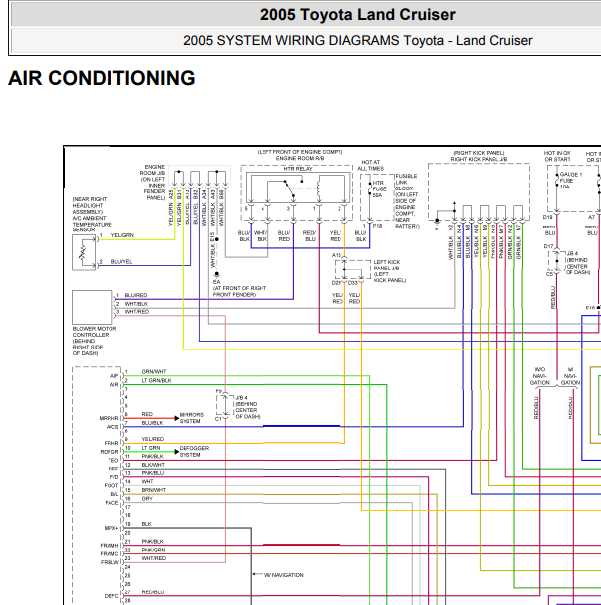The height and width of the screenshot is (605, 601).
Task: Click the "RED/BLU" wire label at pin 27
Action: (x=152, y=592)
